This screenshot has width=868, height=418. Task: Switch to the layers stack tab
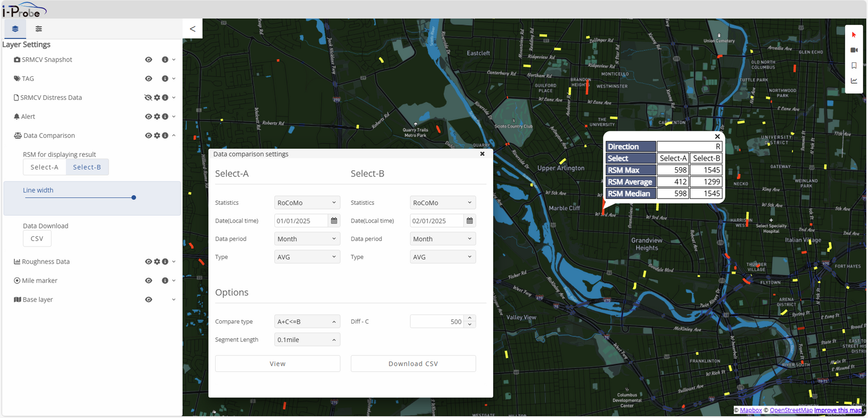tap(15, 29)
